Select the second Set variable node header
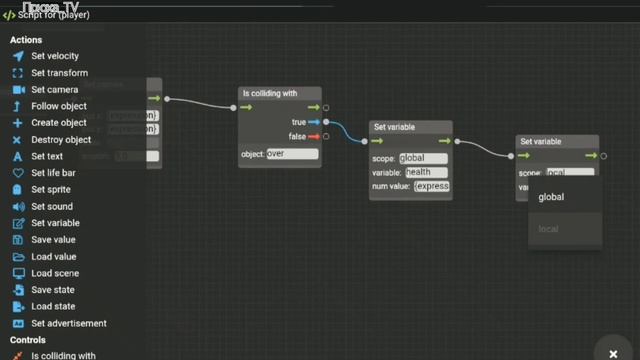The width and height of the screenshot is (640, 360). click(557, 142)
